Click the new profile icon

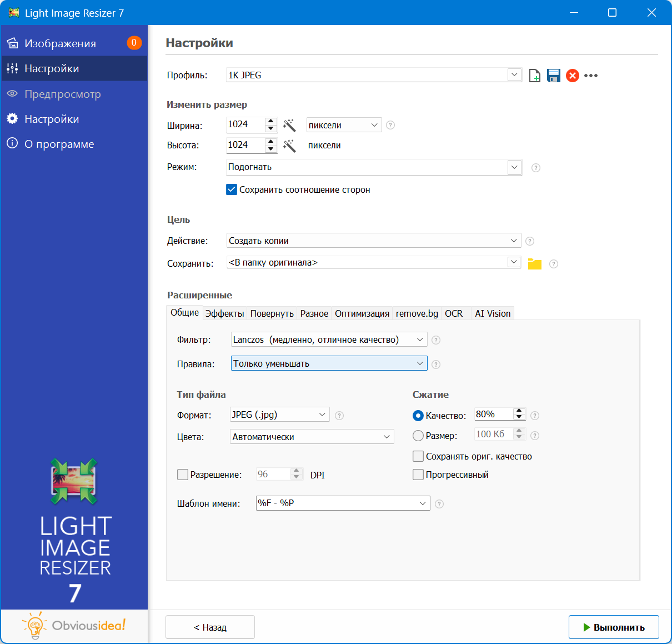pyautogui.click(x=534, y=76)
